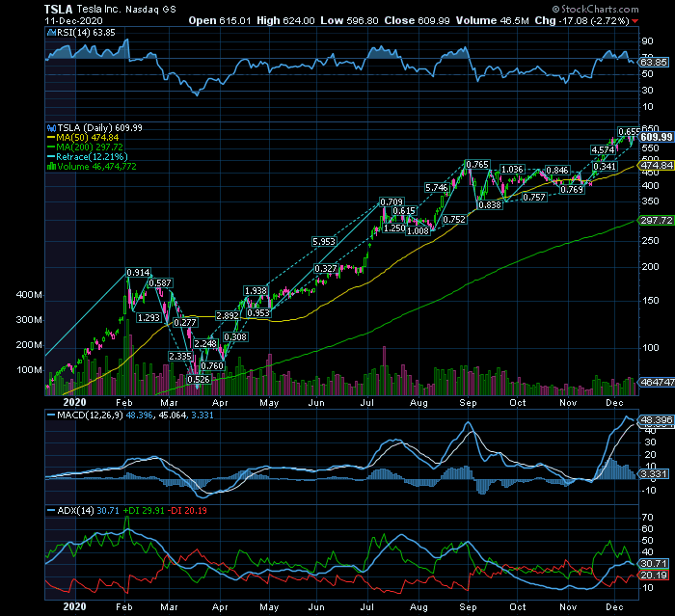
Task: Click the 0.846 retracement label
Action: click(x=557, y=170)
